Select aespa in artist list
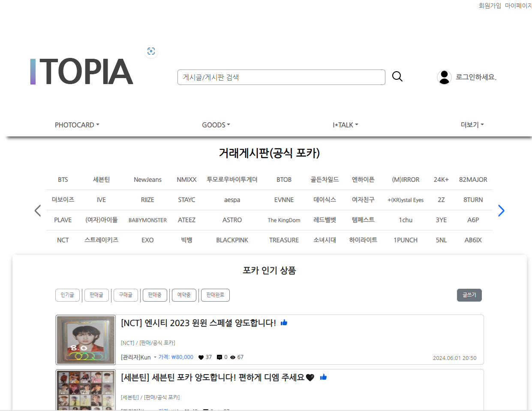 (x=232, y=200)
